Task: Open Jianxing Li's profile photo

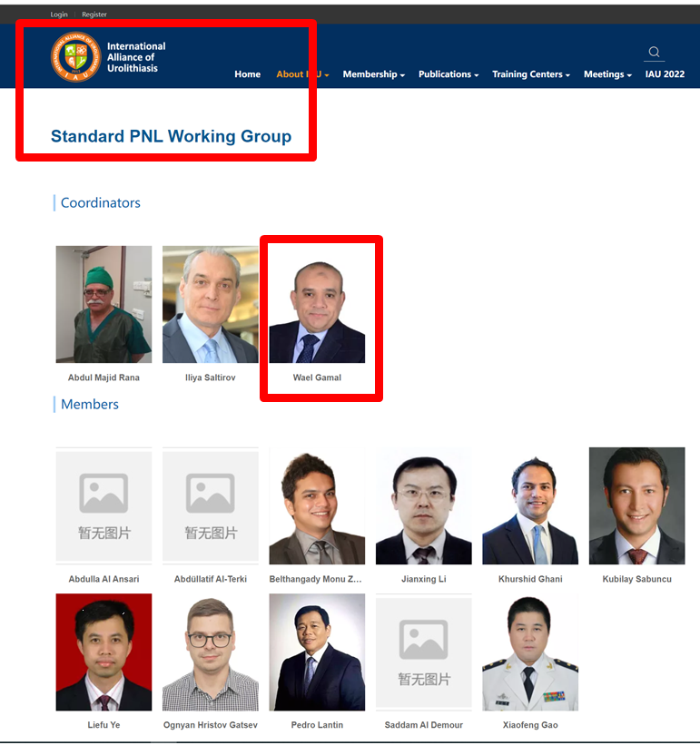Action: pos(424,506)
